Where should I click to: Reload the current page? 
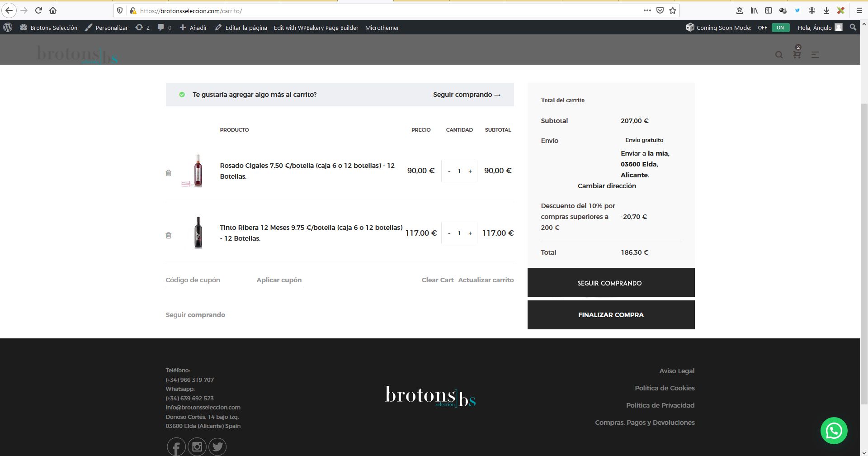point(38,10)
